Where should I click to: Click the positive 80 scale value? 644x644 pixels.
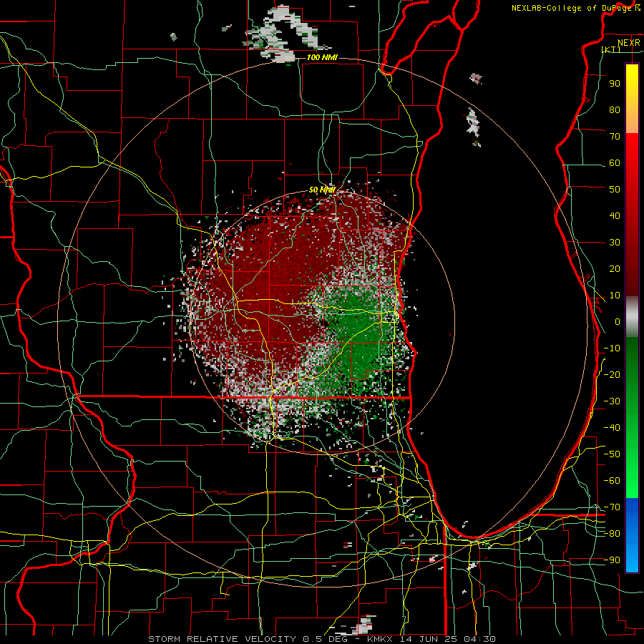coord(615,109)
